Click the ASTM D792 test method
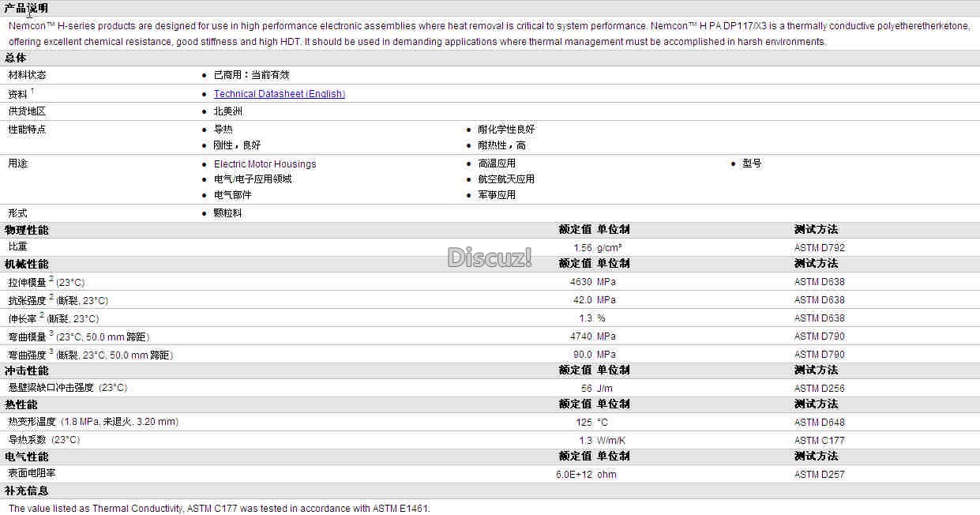Viewport: 980px width, 515px height. (x=820, y=248)
